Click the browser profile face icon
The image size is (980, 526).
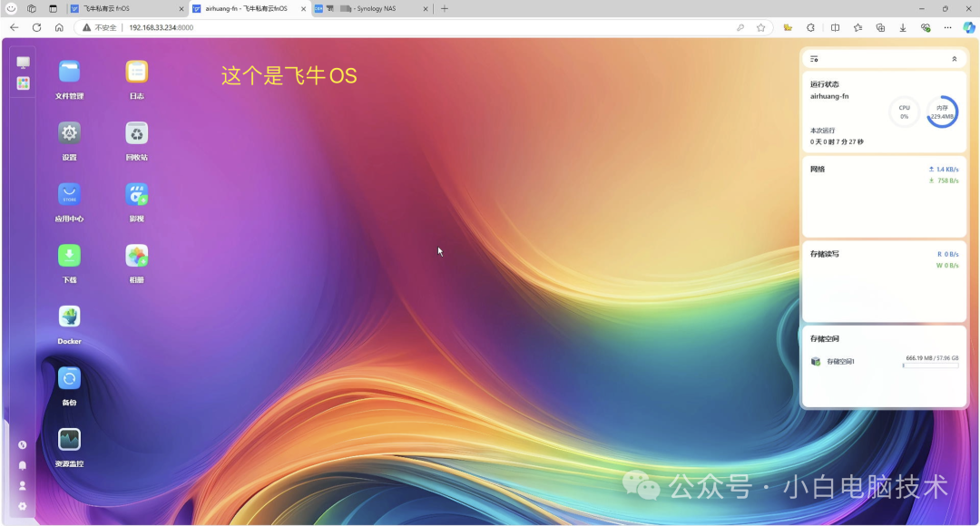click(11, 9)
